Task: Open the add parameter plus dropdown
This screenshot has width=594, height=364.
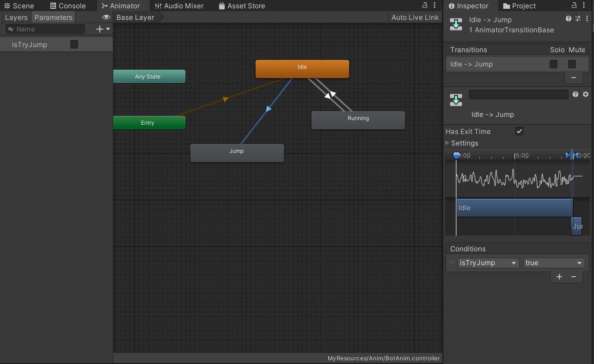Action: [103, 29]
